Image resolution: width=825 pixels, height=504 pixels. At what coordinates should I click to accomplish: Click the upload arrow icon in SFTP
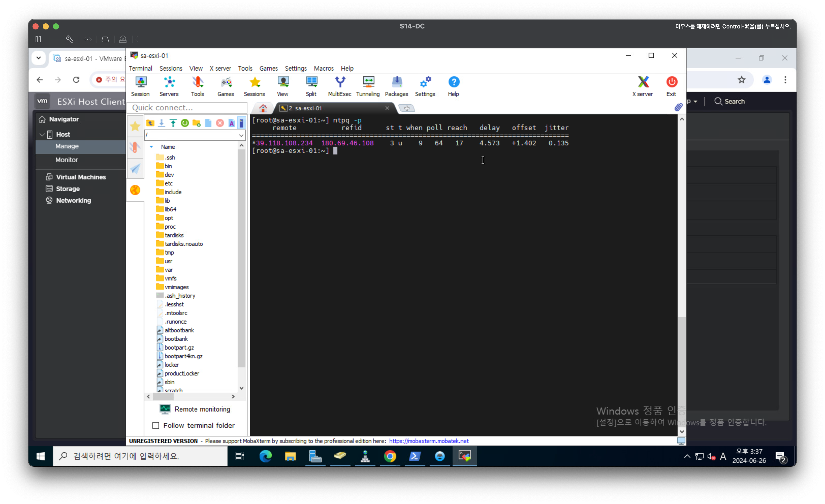[173, 123]
